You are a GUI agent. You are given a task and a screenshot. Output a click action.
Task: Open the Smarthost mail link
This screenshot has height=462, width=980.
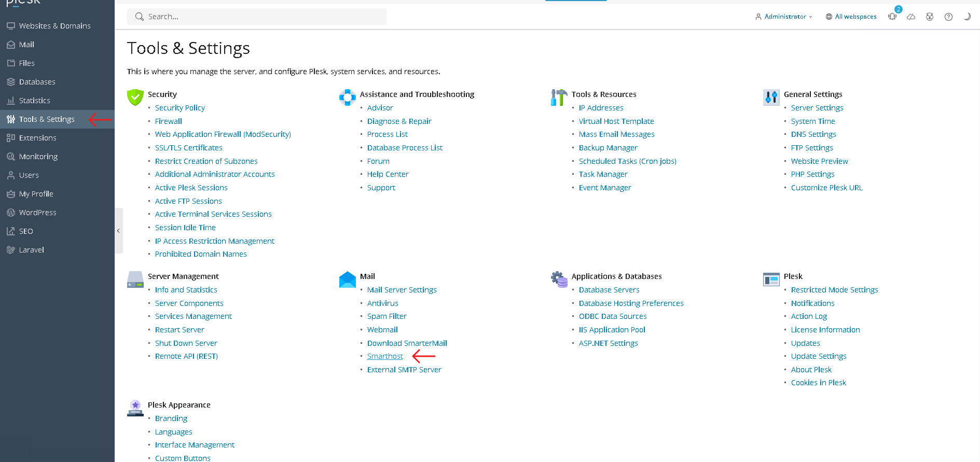385,356
